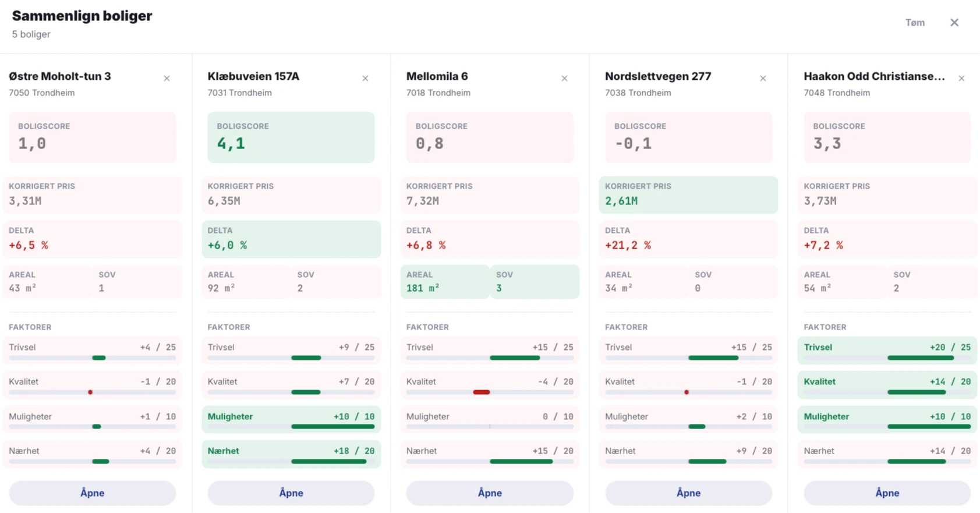Click the Muligheter bar for Nordslettvegen 277
Image resolution: width=980 pixels, height=513 pixels.
tap(688, 427)
